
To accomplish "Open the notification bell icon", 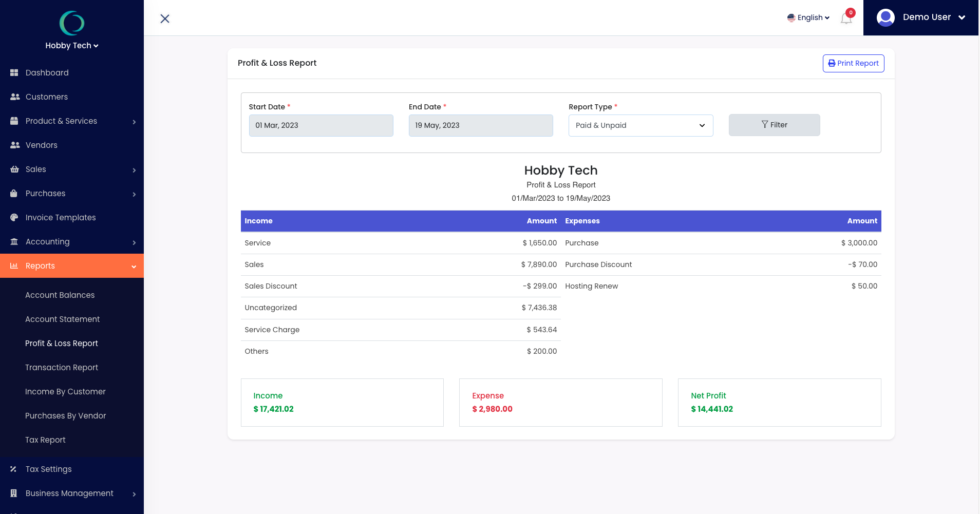I will point(845,17).
